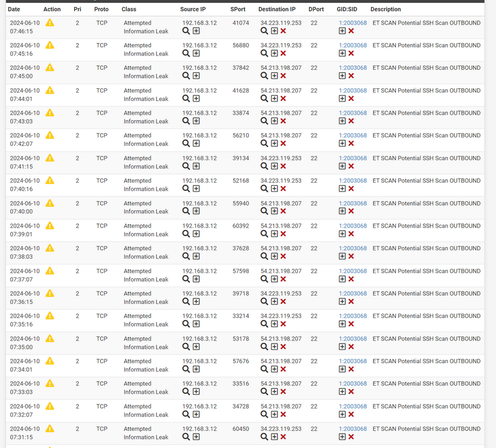Click the Date column header
The width and height of the screenshot is (496, 448).
14,9
